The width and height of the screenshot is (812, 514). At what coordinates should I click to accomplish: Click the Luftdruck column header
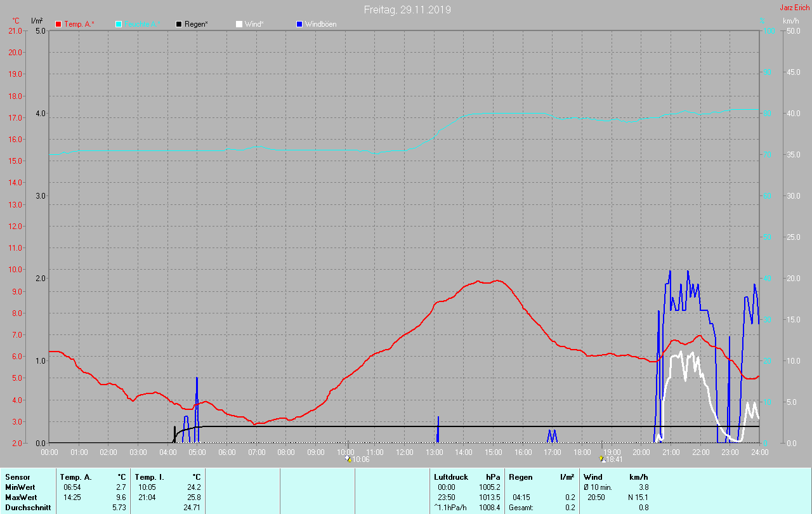(x=450, y=477)
